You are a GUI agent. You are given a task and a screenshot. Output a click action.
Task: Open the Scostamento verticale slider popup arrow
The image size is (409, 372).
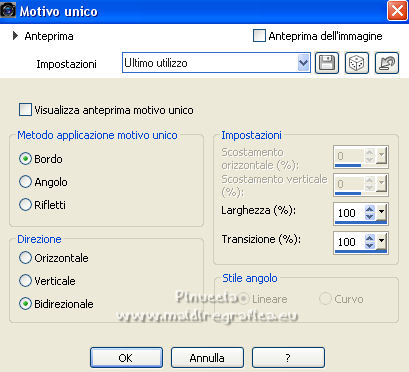point(381,183)
